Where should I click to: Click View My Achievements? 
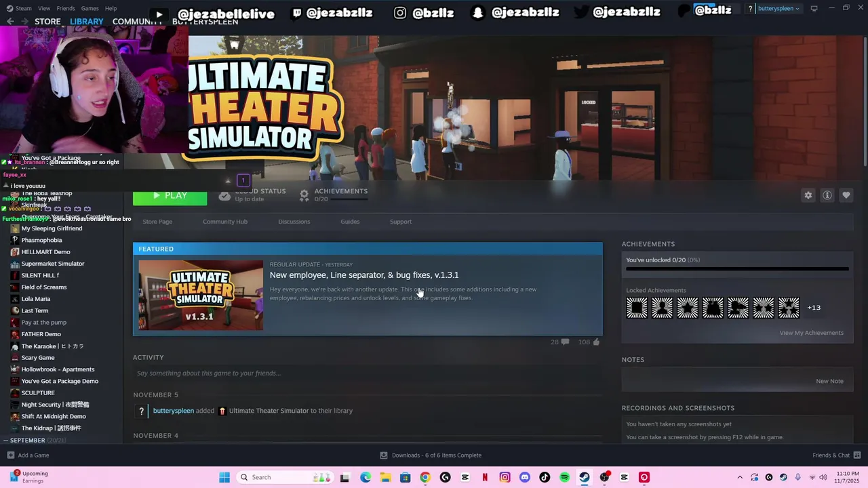pyautogui.click(x=811, y=333)
